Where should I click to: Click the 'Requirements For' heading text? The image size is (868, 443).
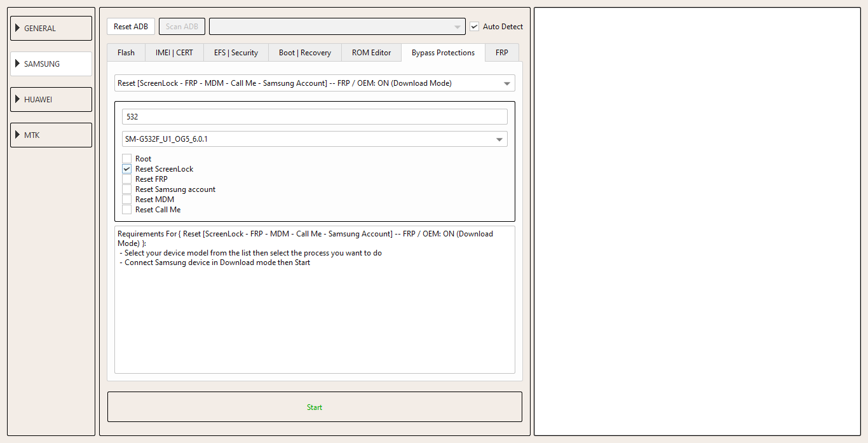coord(147,234)
